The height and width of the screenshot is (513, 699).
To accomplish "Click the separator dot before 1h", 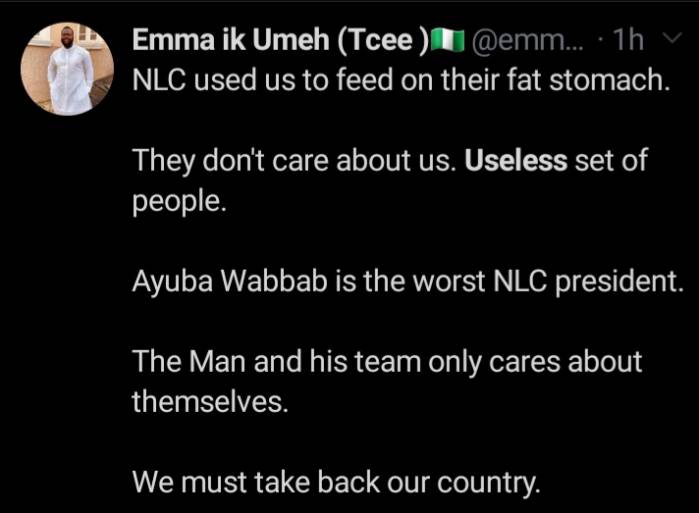I will pyautogui.click(x=601, y=41).
